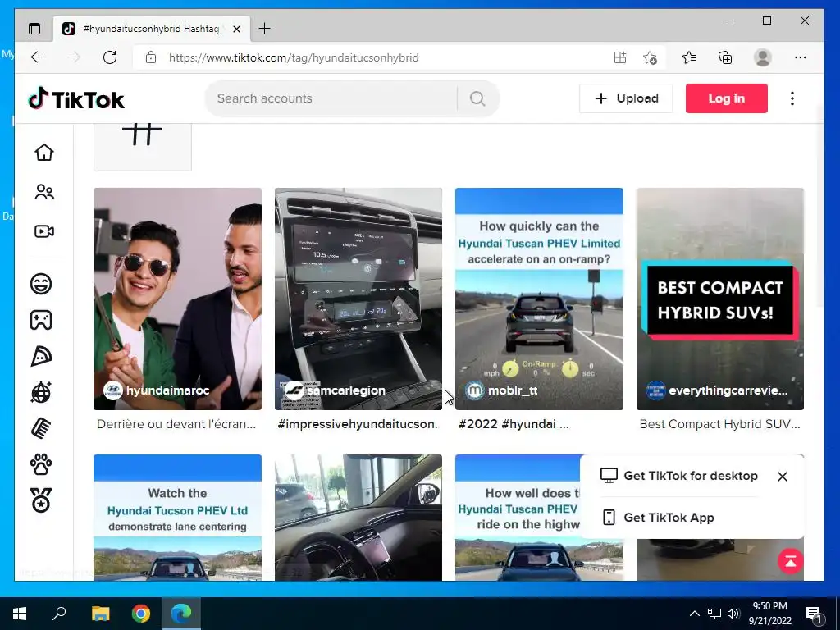Screen dimensions: 840x630
Task: Open the Favorites list icon
Action: point(689,57)
